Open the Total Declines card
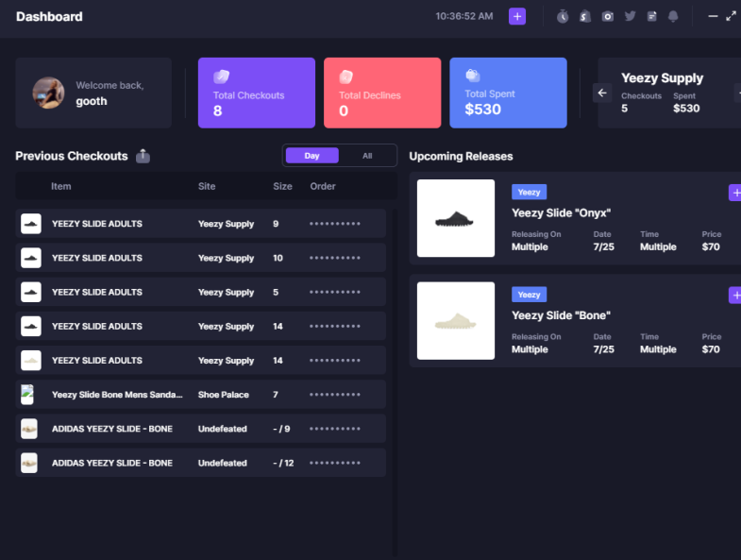Image resolution: width=741 pixels, height=560 pixels. click(382, 93)
